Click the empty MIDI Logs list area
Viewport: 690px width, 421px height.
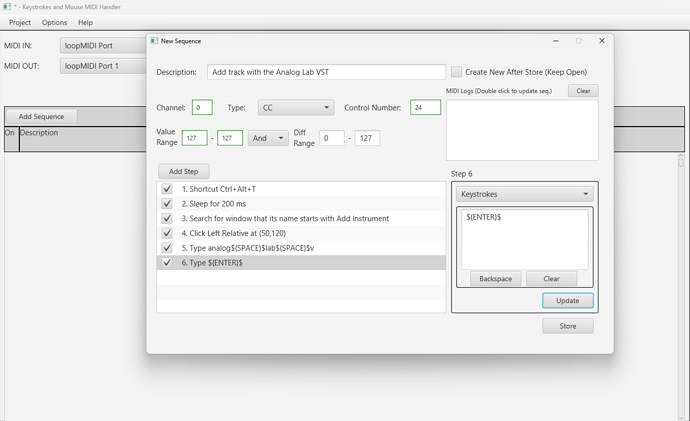(522, 130)
